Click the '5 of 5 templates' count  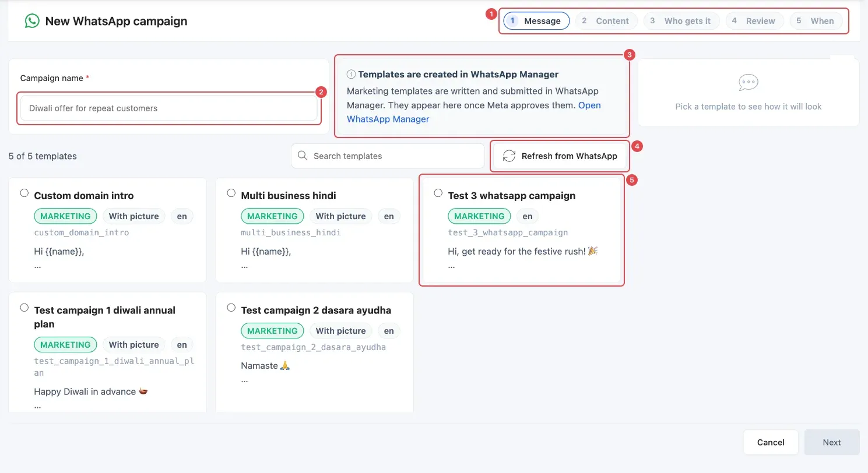[43, 156]
